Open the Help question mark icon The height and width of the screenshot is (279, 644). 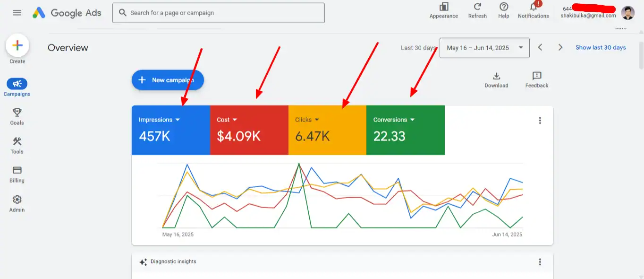[x=504, y=9]
